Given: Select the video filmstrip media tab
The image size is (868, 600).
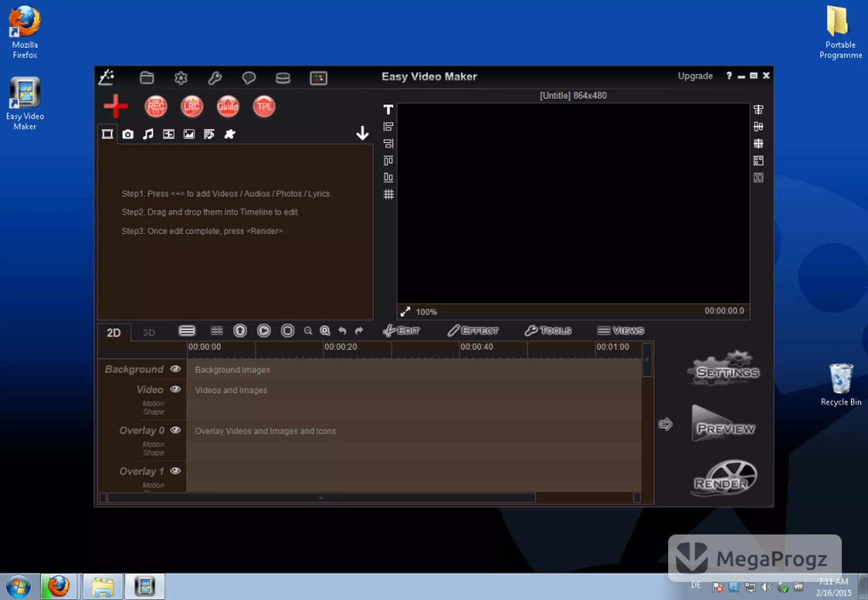Looking at the screenshot, I should click(108, 134).
